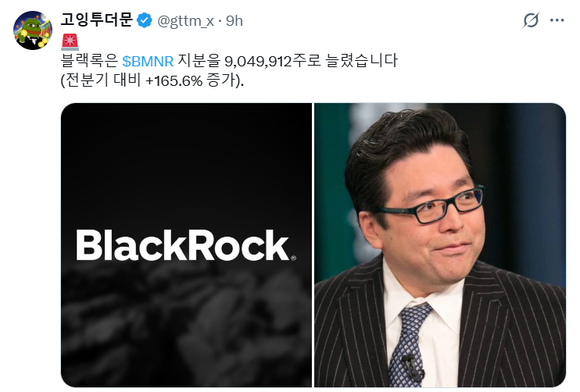Open the $BMNR cashtag link
The width and height of the screenshot is (580, 392).
pos(148,61)
